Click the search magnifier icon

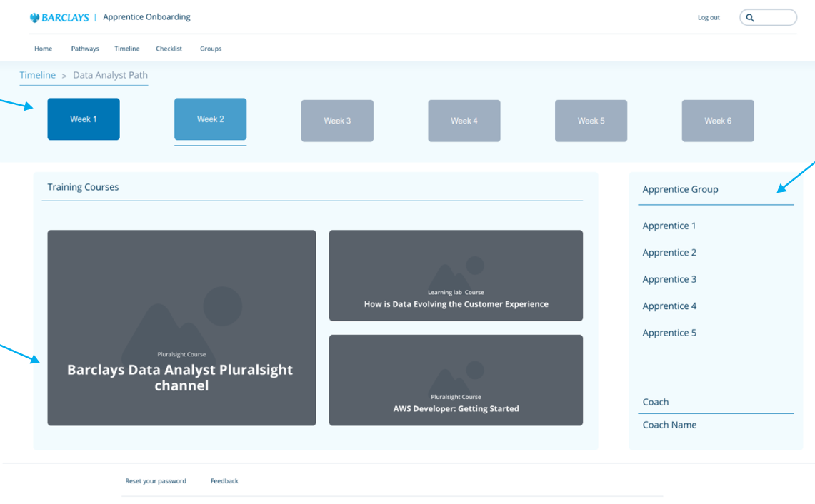750,18
